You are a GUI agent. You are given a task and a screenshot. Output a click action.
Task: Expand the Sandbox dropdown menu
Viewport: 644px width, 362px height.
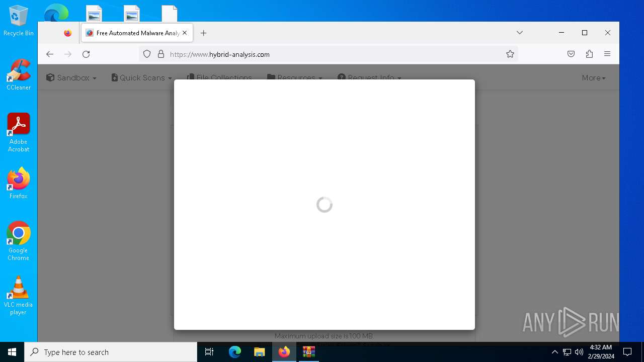tap(71, 78)
